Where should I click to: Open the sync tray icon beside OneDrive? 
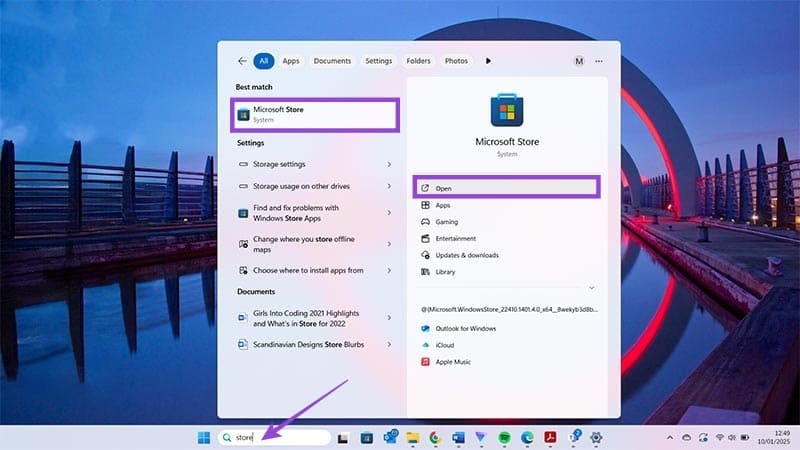tap(703, 438)
